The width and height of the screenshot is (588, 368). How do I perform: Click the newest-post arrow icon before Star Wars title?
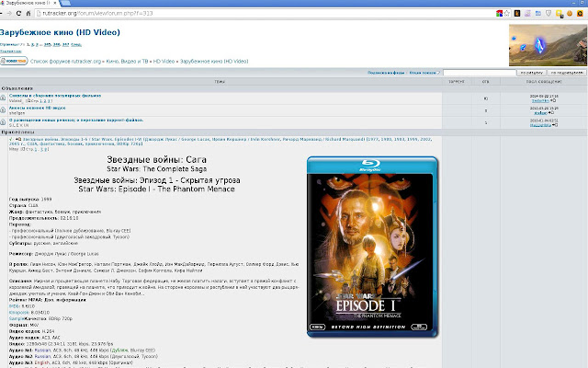(x=18, y=139)
